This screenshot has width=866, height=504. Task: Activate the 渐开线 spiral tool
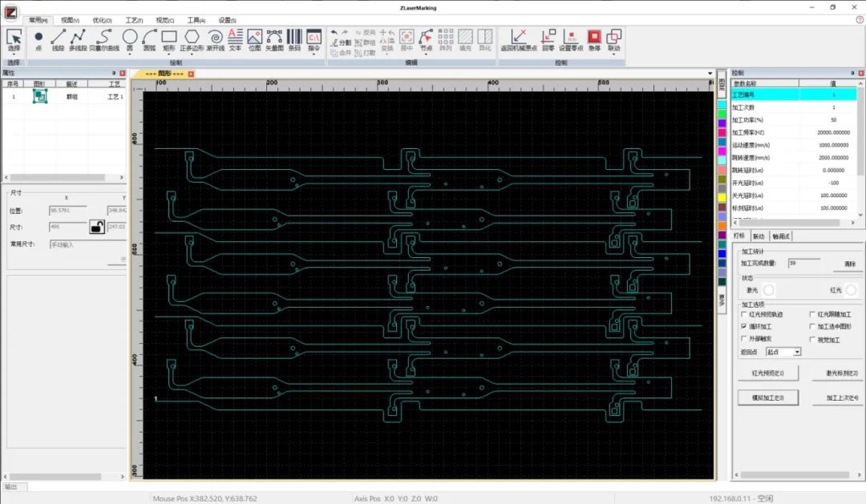[x=216, y=40]
